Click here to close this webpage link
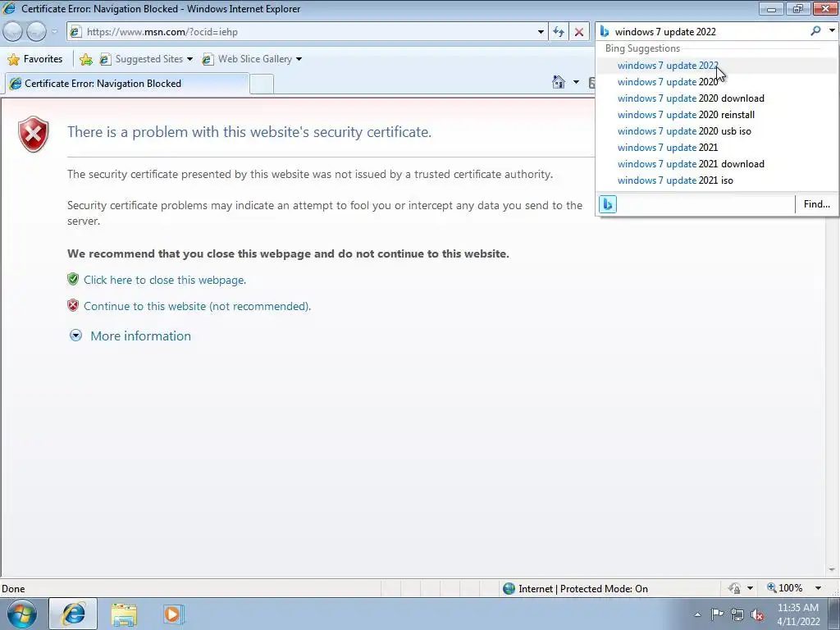The height and width of the screenshot is (630, 840). 165,281
